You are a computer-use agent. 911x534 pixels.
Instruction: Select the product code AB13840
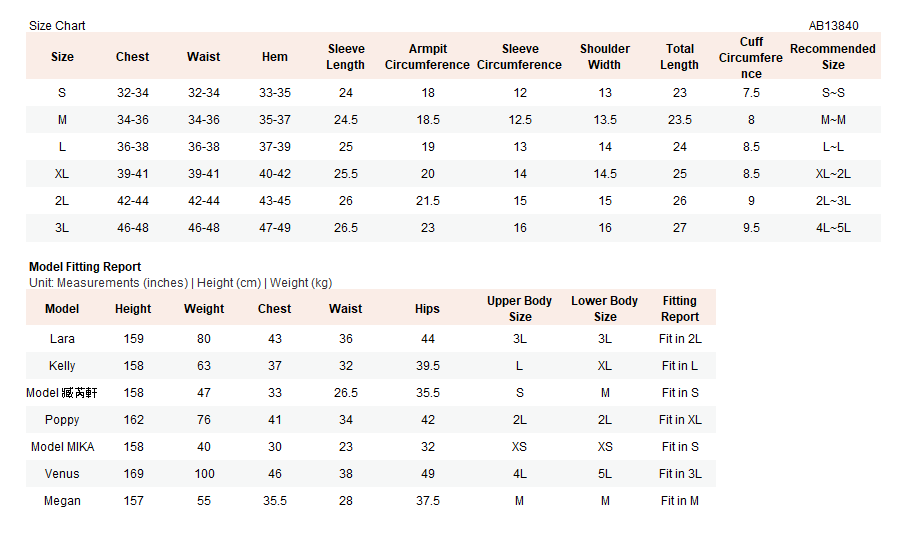[x=833, y=26]
